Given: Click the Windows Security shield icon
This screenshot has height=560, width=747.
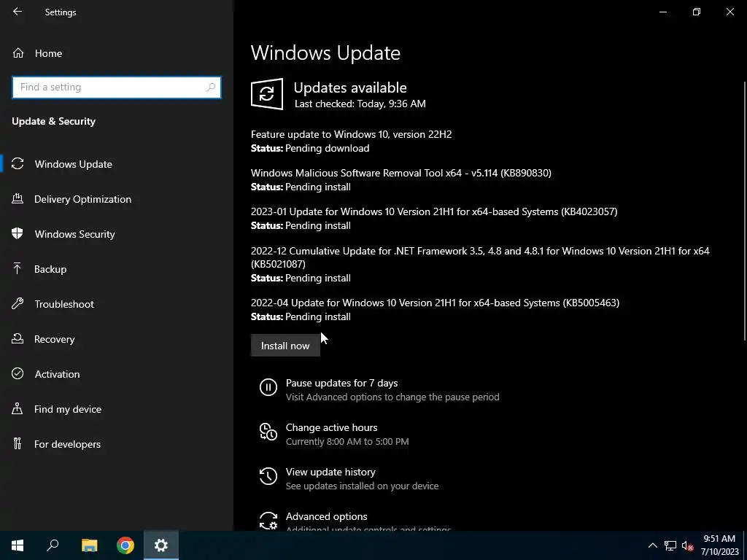Looking at the screenshot, I should point(18,234).
